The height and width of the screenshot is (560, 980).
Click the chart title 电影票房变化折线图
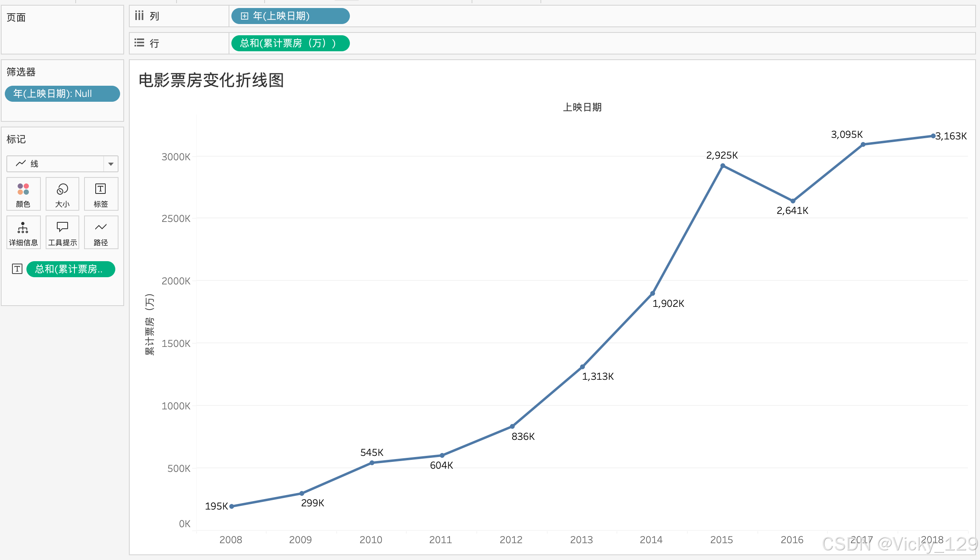211,80
